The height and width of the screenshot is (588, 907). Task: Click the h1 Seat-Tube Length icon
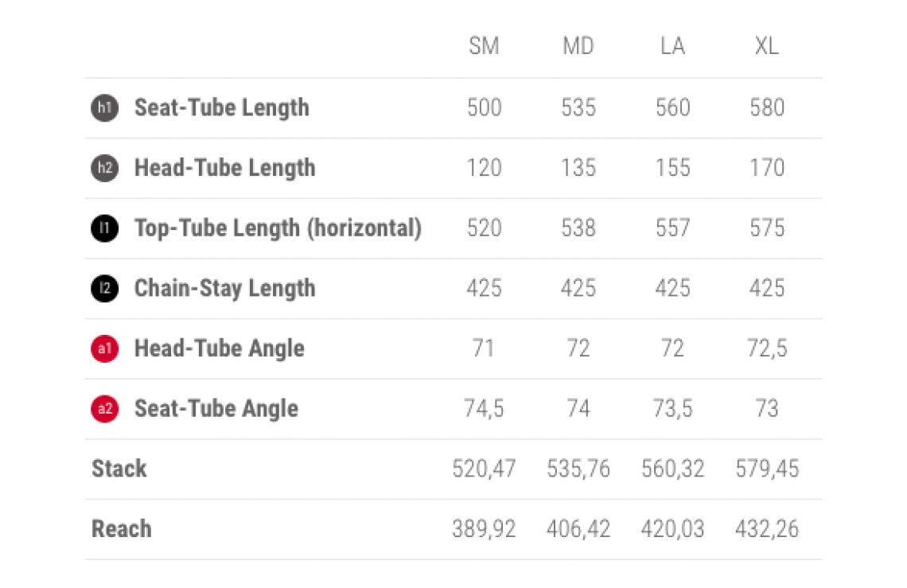click(104, 108)
